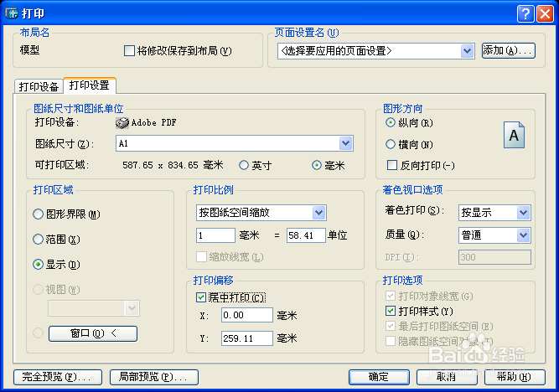Click the help question mark icon in title bar
This screenshot has width=559, height=392.
point(525,14)
